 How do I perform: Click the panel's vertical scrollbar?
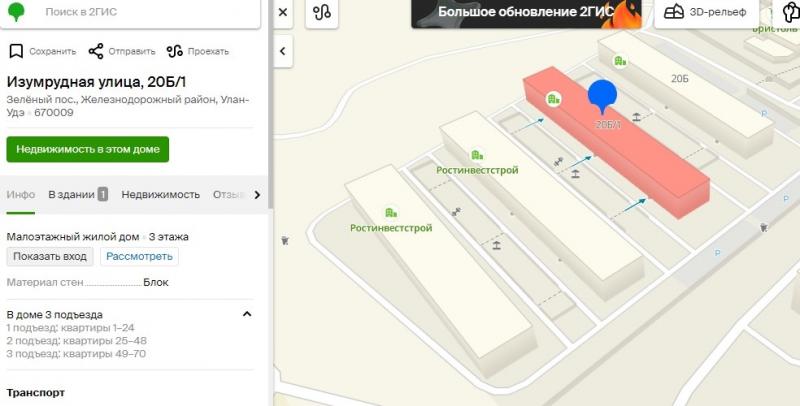coord(271,105)
